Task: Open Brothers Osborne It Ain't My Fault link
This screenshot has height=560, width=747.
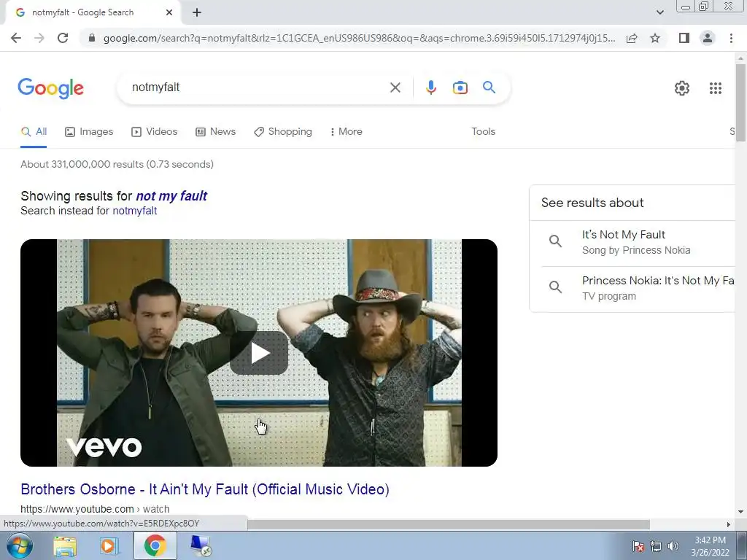Action: click(205, 489)
